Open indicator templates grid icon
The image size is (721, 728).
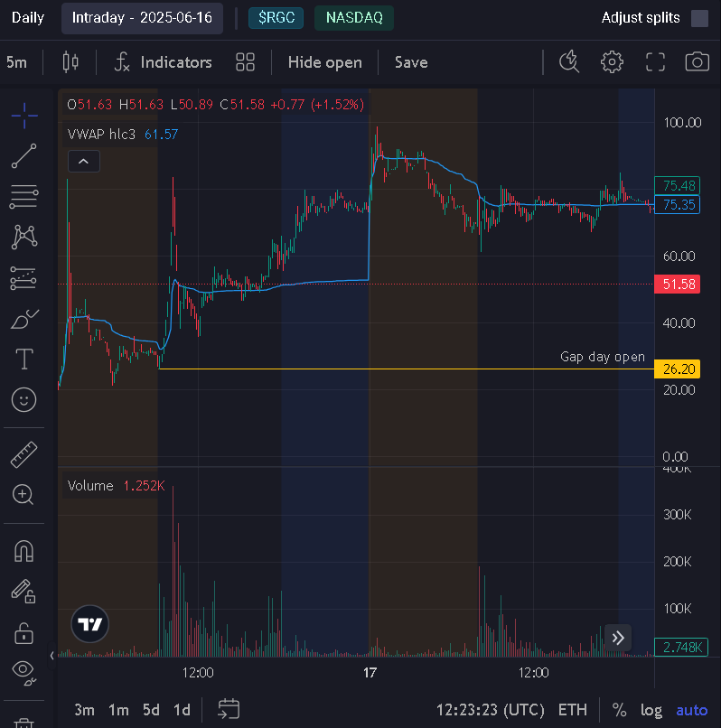245,61
